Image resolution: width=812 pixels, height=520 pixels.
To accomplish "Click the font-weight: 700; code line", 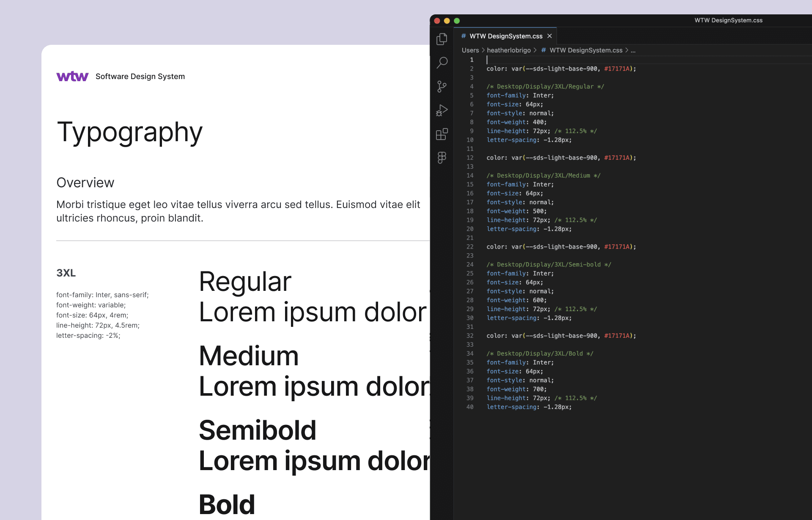I will pos(516,389).
